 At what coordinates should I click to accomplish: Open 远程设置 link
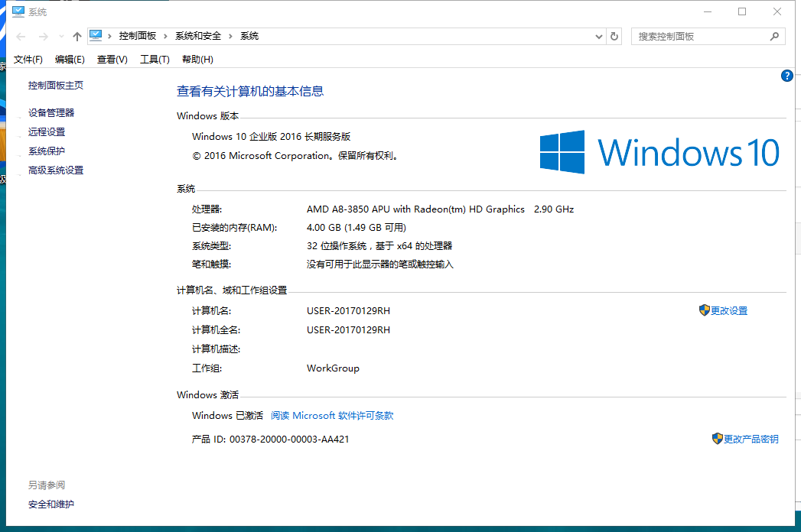47,131
